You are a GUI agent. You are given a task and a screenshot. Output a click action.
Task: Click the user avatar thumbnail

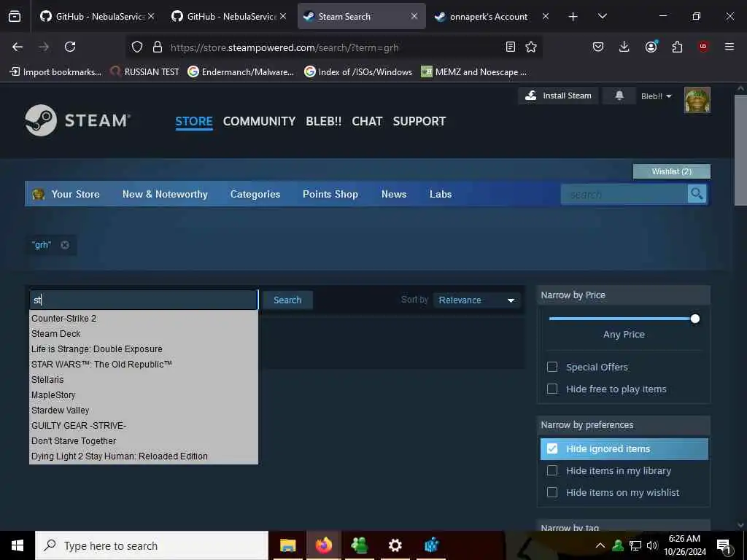point(697,100)
